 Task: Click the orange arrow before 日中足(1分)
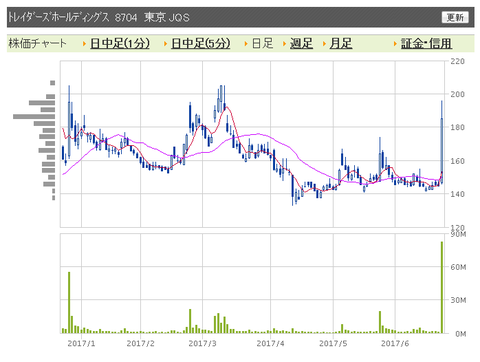click(x=85, y=44)
